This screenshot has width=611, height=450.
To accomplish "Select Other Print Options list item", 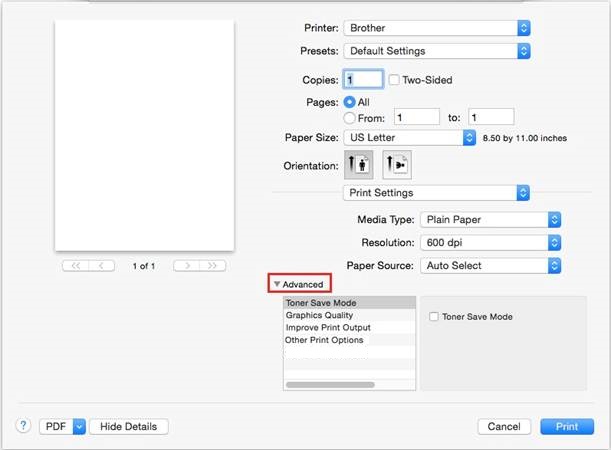I will point(350,340).
